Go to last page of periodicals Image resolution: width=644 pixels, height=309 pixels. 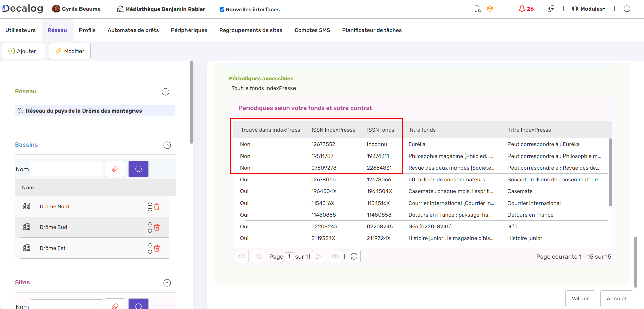335,257
